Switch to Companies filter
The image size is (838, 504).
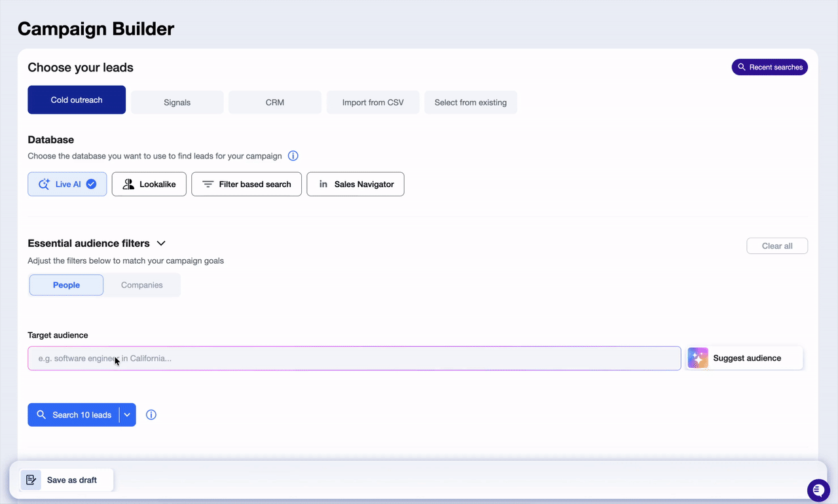(142, 285)
